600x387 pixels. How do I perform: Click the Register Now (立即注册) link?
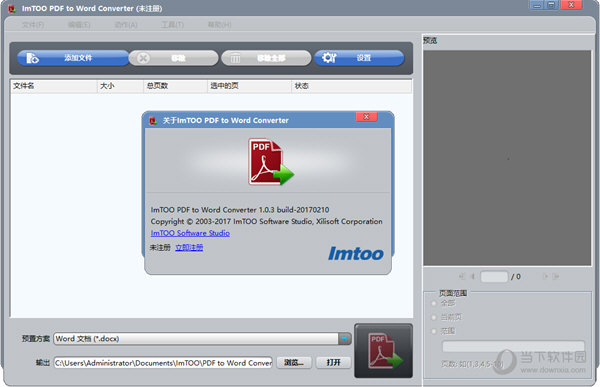pyautogui.click(x=189, y=248)
